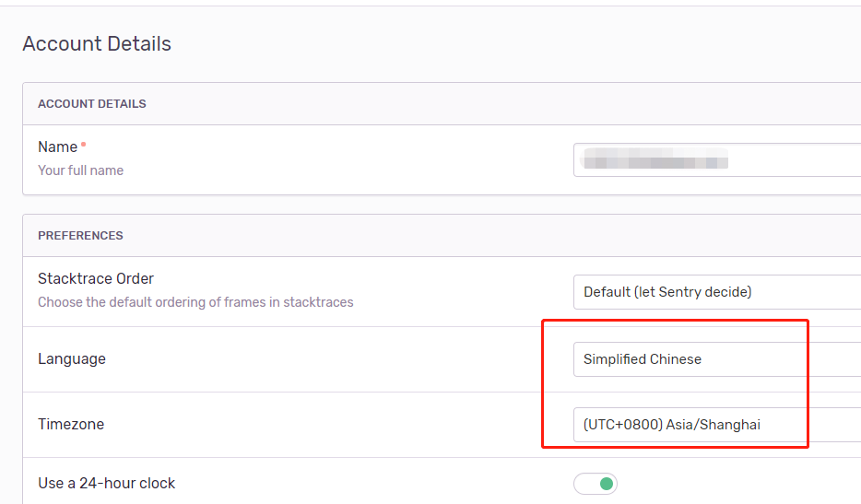Click the blurred name value in the field
This screenshot has height=504, width=861.
click(x=656, y=158)
